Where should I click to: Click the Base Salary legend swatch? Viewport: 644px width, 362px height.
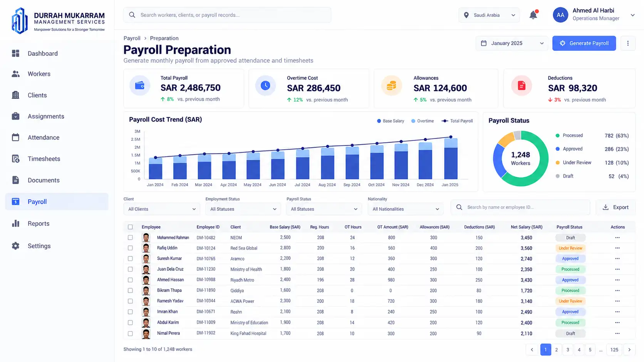(379, 121)
